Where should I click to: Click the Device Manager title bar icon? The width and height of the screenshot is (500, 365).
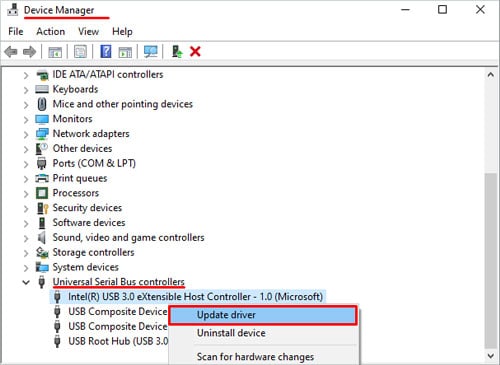(x=13, y=10)
